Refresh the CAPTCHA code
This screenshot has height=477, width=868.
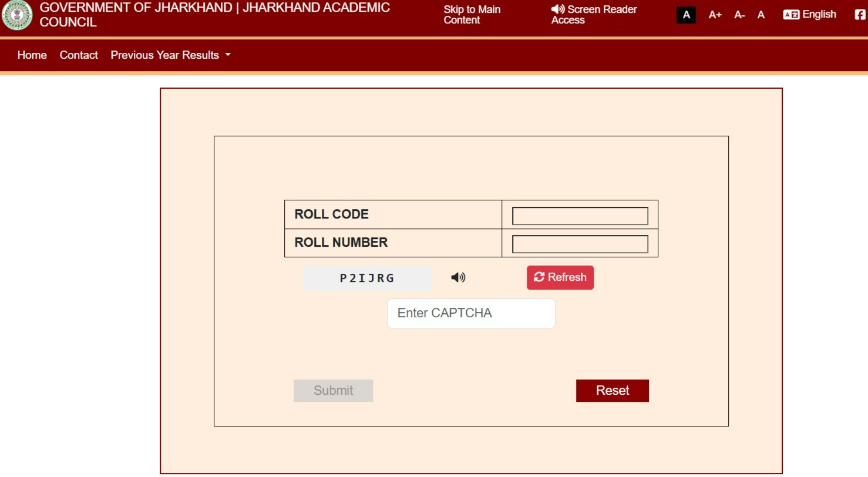560,277
